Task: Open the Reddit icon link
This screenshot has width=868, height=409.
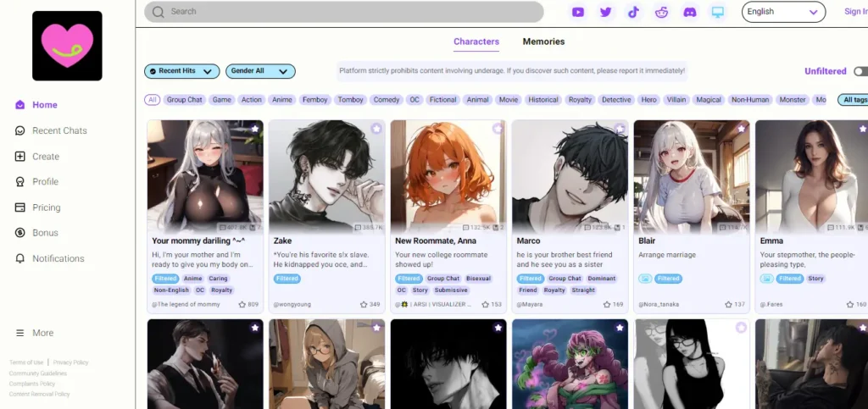Action: (x=662, y=12)
